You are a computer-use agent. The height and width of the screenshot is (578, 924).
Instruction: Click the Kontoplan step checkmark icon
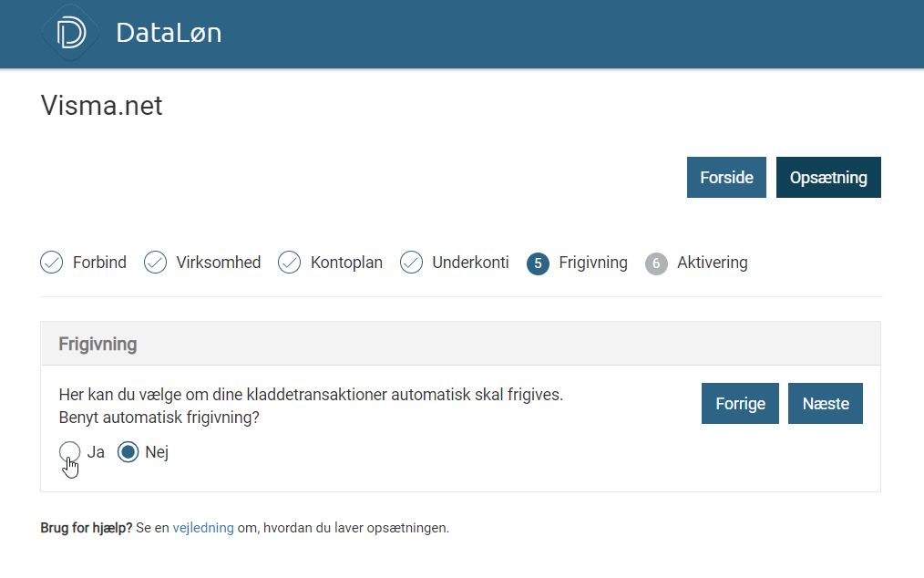click(x=290, y=263)
